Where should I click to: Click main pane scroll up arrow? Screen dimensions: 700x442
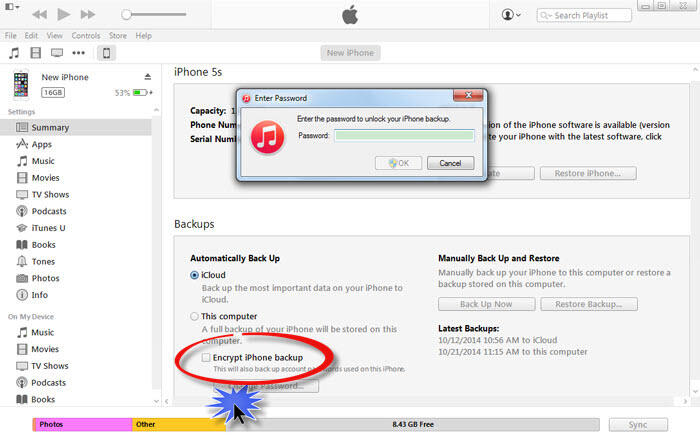pos(695,70)
